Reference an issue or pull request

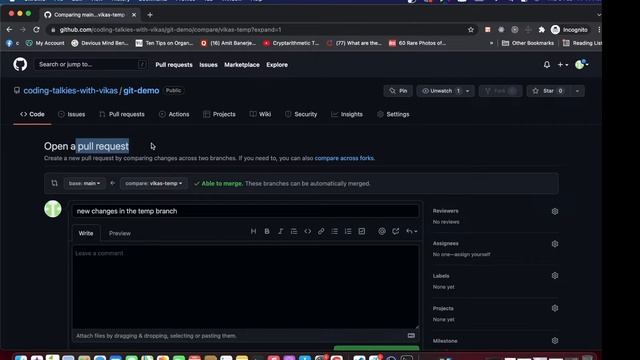pos(396,231)
